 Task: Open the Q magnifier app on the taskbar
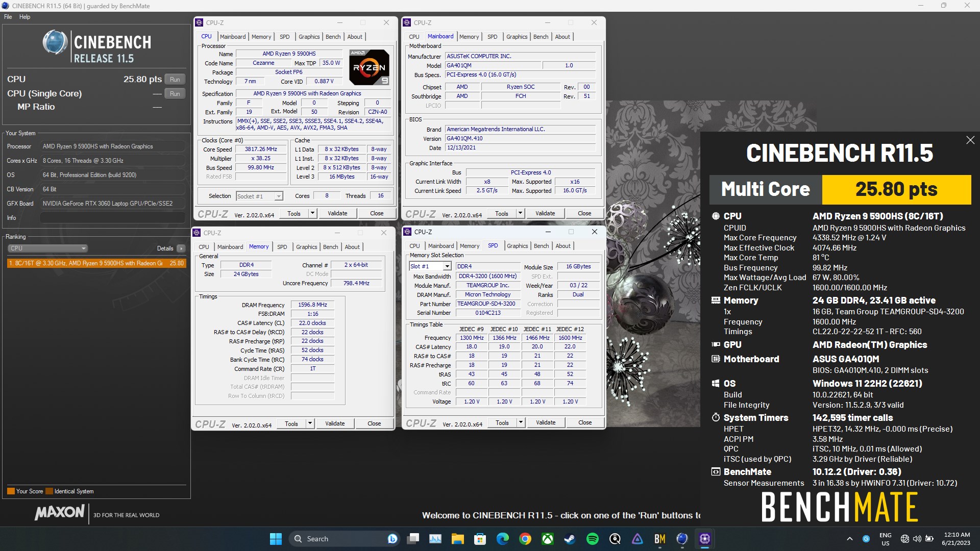point(615,539)
